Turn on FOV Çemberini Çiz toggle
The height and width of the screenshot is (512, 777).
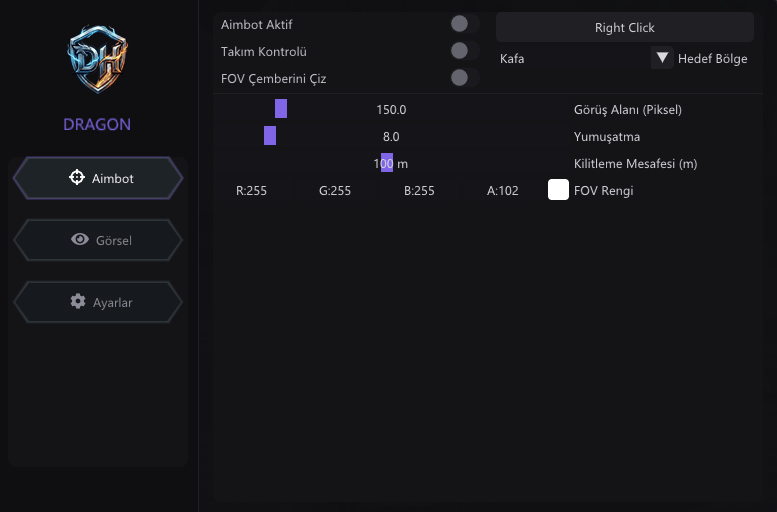(x=464, y=78)
